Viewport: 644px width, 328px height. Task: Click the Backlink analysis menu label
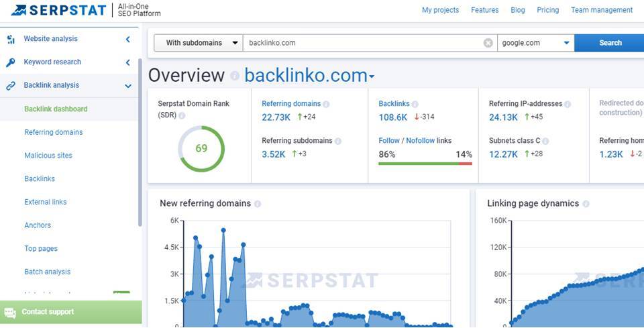point(52,86)
